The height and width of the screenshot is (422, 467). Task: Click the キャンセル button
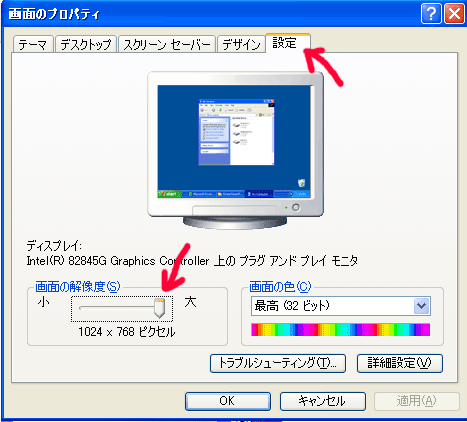(323, 401)
